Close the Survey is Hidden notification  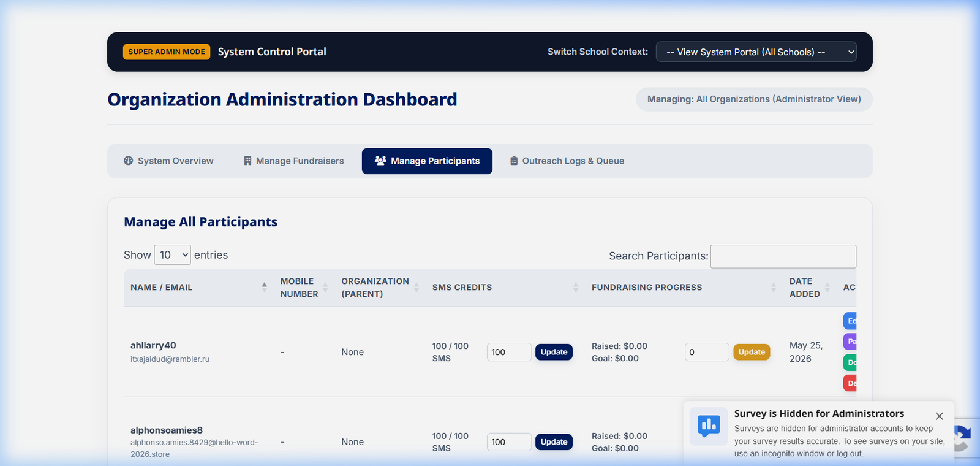[939, 416]
